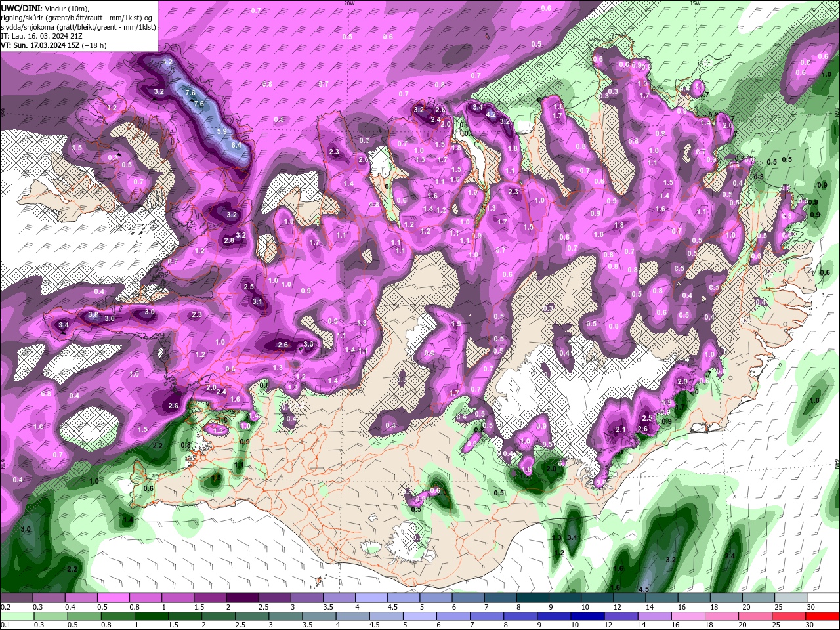Pick the lower legend swatch labeled 3
The image size is (840, 630).
pyautogui.click(x=285, y=616)
